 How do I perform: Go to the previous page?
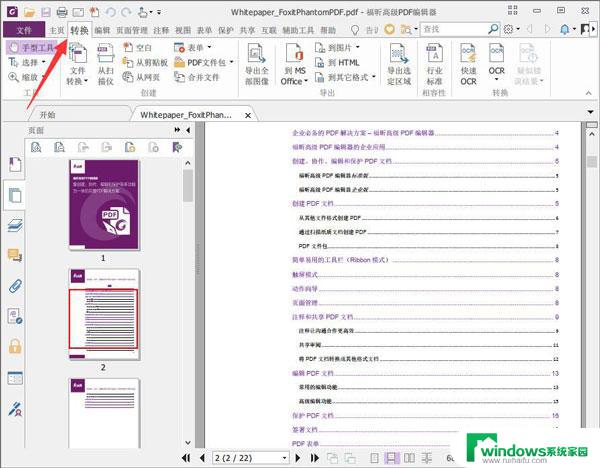(202, 458)
